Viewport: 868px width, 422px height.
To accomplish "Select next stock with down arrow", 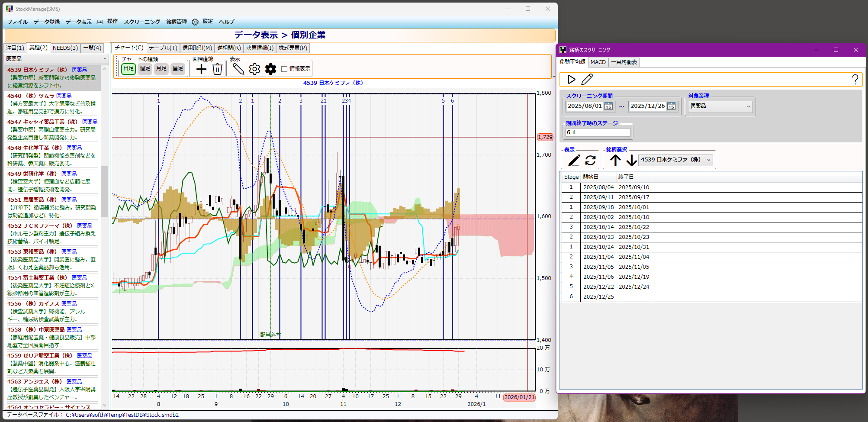I will click(x=631, y=160).
